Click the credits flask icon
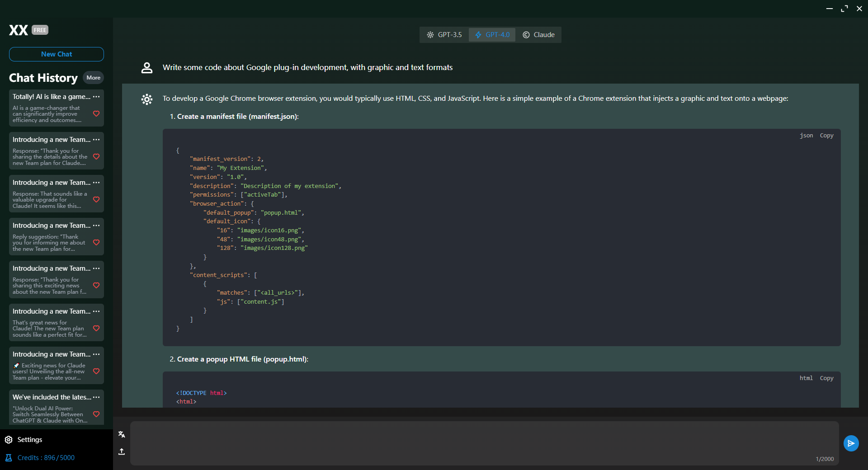 point(9,458)
